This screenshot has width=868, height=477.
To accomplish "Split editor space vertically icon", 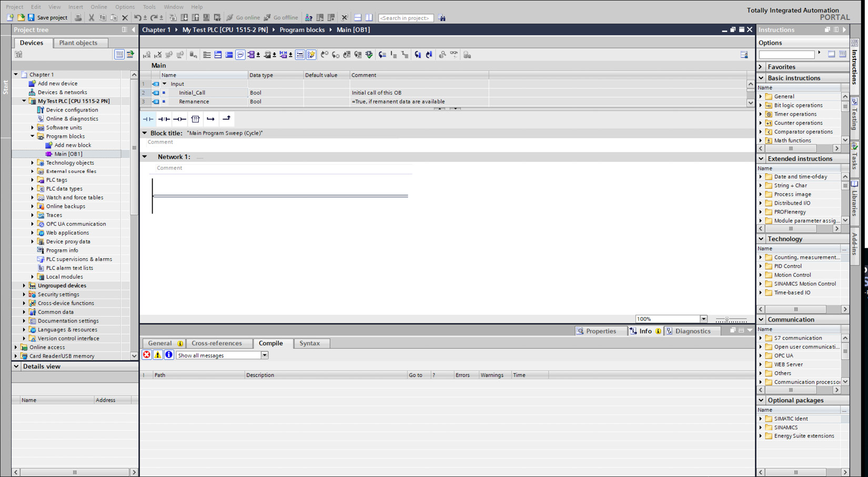I will pos(369,18).
